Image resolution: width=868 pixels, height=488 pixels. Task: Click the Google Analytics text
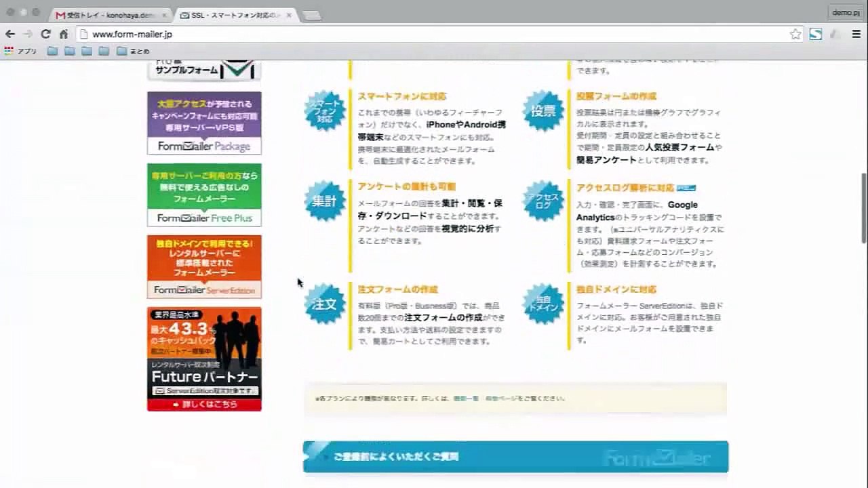(x=637, y=211)
